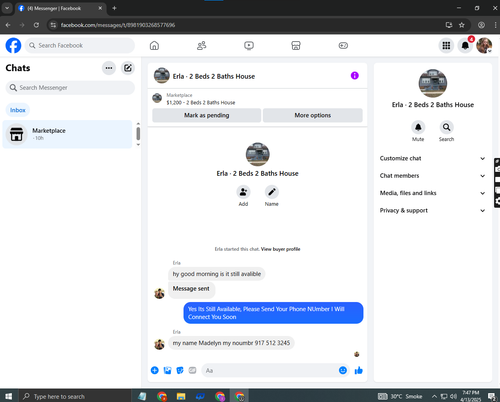Screen dimensions: 500x402
Task: Open the Marketplace chat in the list
Action: pos(67,134)
